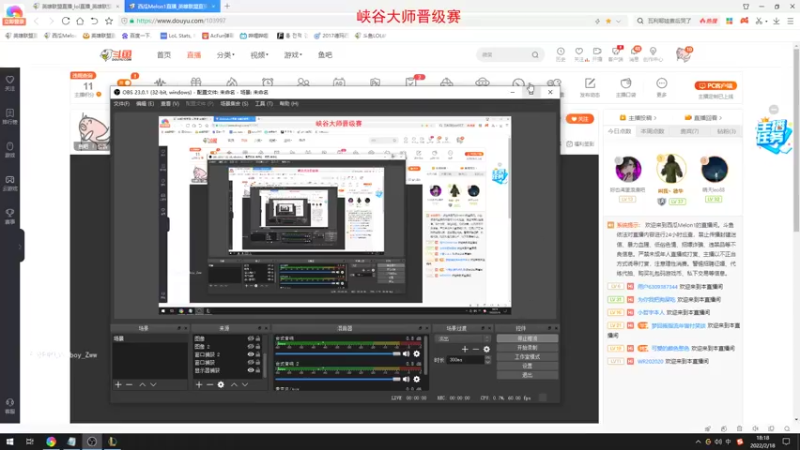Viewport: 800px width, 450px height.
Task: Click the 工作室模式 button in OBS controls
Action: 527,357
